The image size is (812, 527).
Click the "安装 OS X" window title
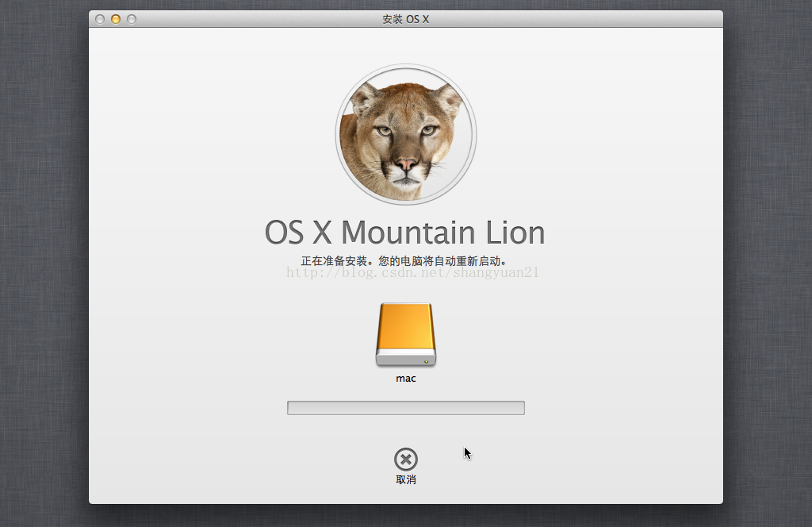[x=405, y=19]
